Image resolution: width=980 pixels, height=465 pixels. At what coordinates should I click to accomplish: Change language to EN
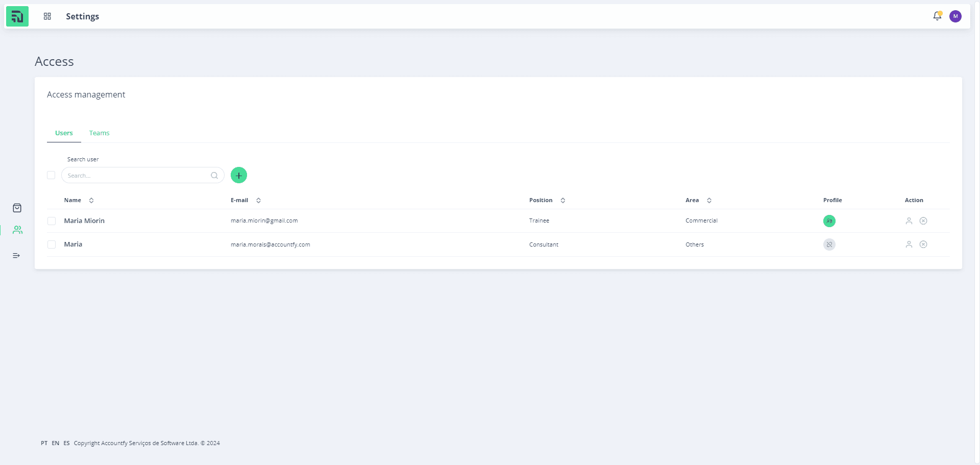[x=56, y=443]
